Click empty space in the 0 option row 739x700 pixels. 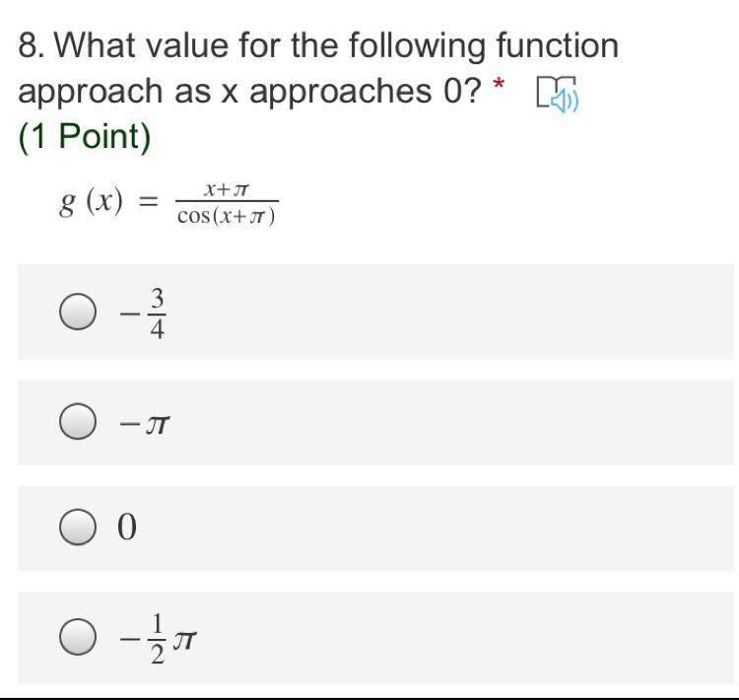443,529
